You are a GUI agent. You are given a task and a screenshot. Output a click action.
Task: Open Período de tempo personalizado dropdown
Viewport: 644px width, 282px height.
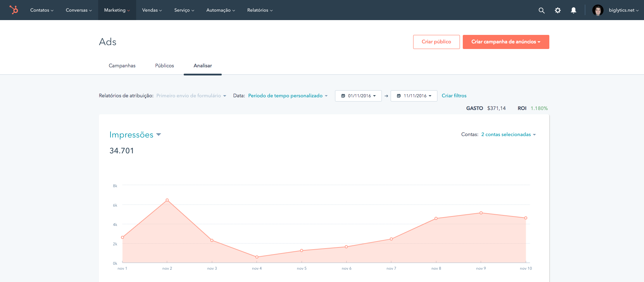tap(288, 96)
